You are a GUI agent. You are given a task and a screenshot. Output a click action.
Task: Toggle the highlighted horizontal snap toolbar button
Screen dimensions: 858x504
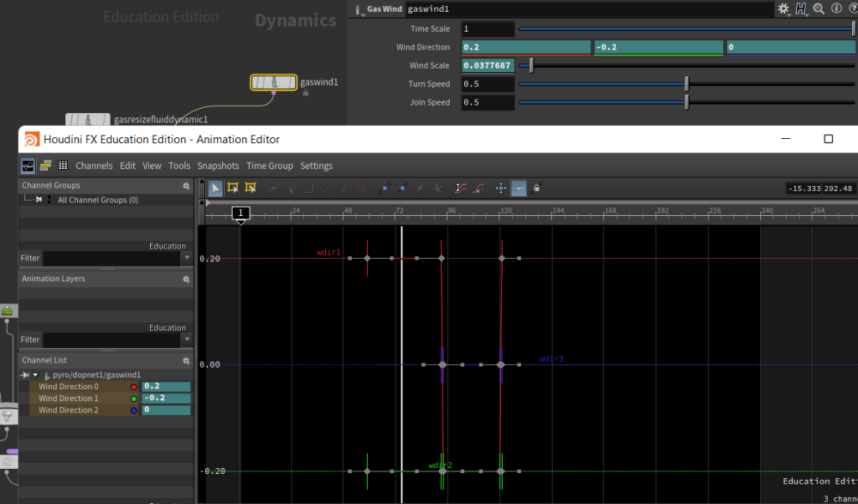519,188
